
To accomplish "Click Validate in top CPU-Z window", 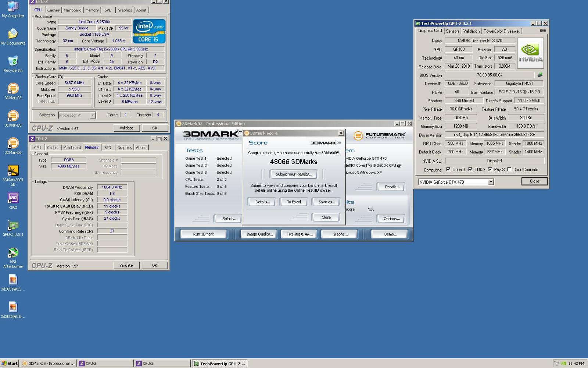I will pos(126,128).
